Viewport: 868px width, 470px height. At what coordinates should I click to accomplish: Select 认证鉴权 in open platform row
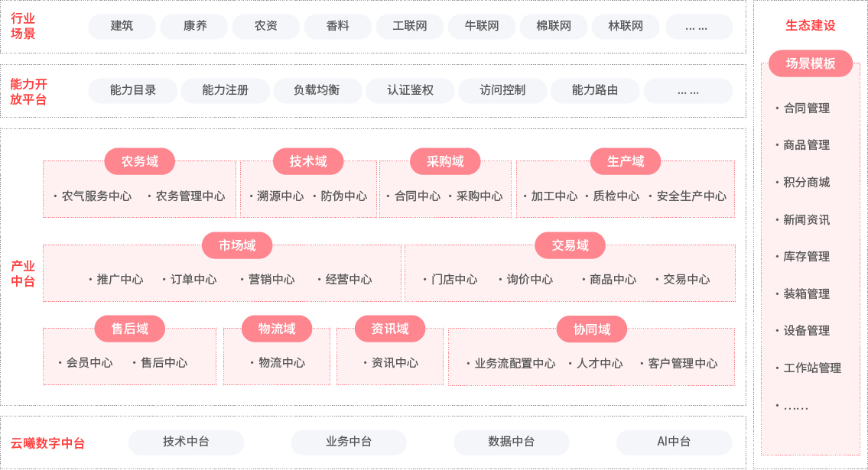[410, 90]
